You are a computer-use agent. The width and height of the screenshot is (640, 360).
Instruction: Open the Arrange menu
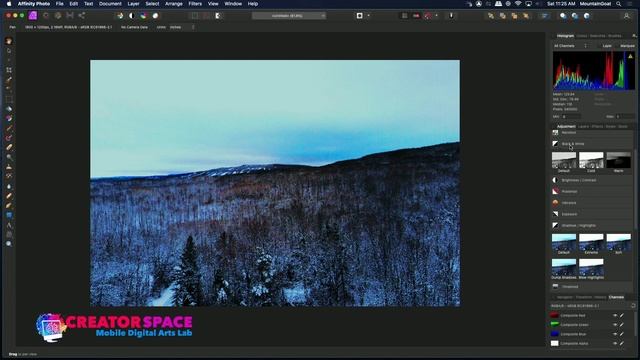pos(174,4)
